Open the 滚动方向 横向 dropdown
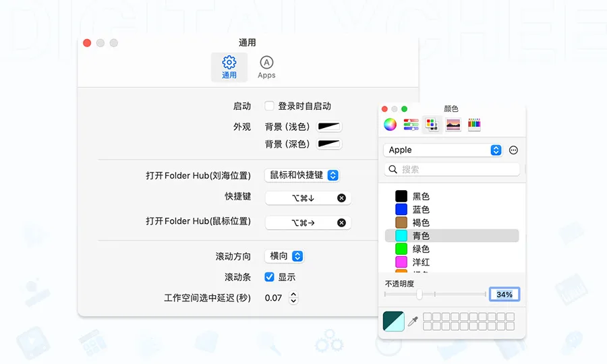This screenshot has width=607, height=364. pos(286,256)
